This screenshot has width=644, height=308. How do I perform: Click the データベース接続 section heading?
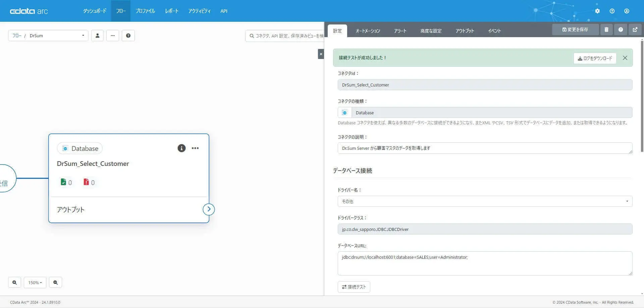tap(353, 171)
